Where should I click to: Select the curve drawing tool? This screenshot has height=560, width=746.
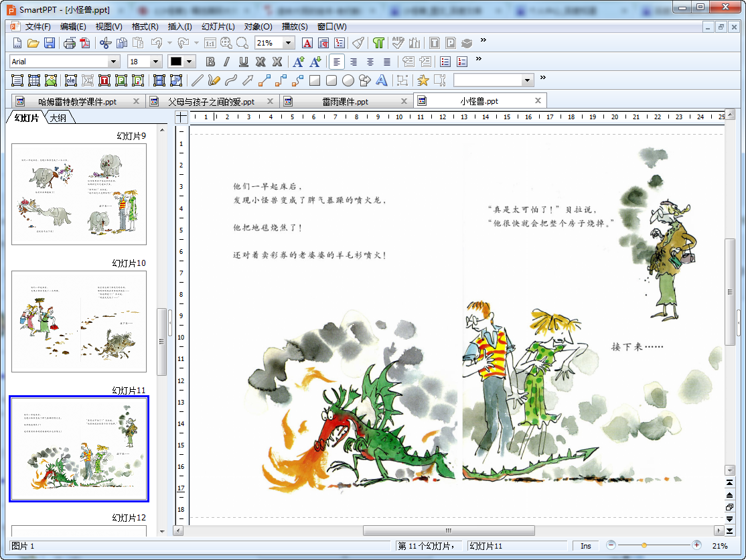pos(231,80)
